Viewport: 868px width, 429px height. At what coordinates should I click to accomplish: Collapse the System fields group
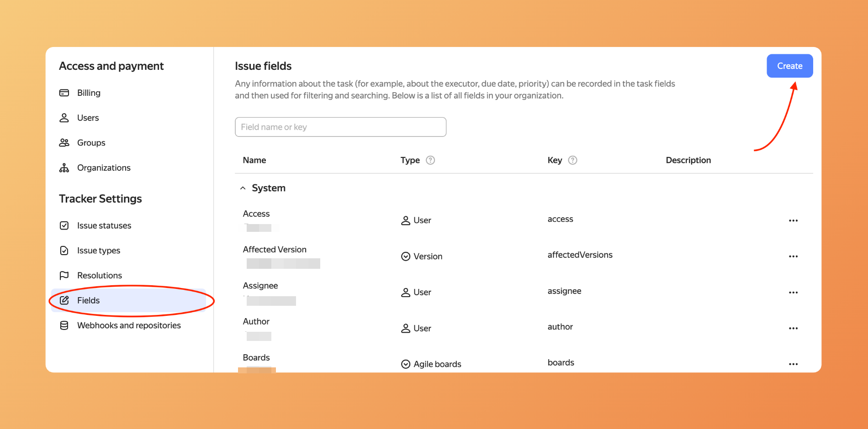coord(243,188)
